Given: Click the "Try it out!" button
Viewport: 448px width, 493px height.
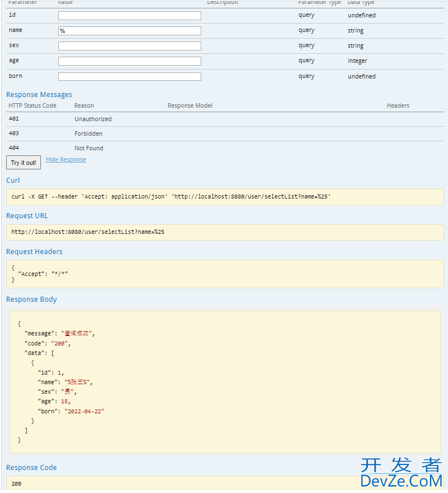Looking at the screenshot, I should coord(24,162).
